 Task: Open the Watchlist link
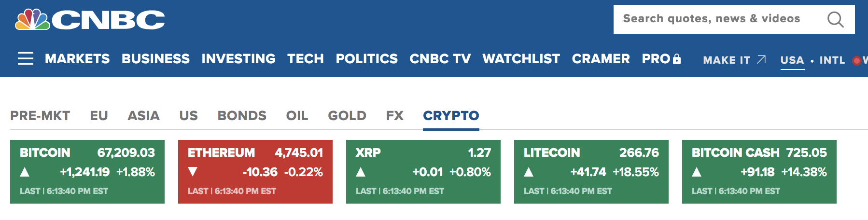521,59
